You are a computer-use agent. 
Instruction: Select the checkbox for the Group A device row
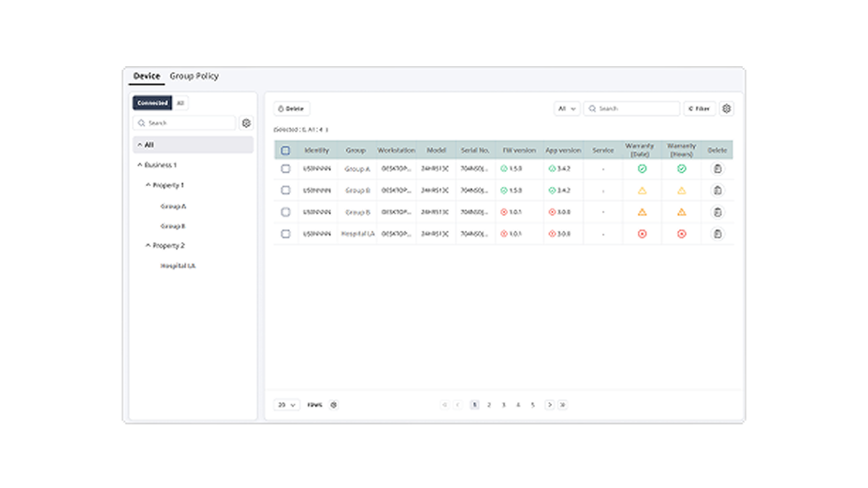point(285,169)
